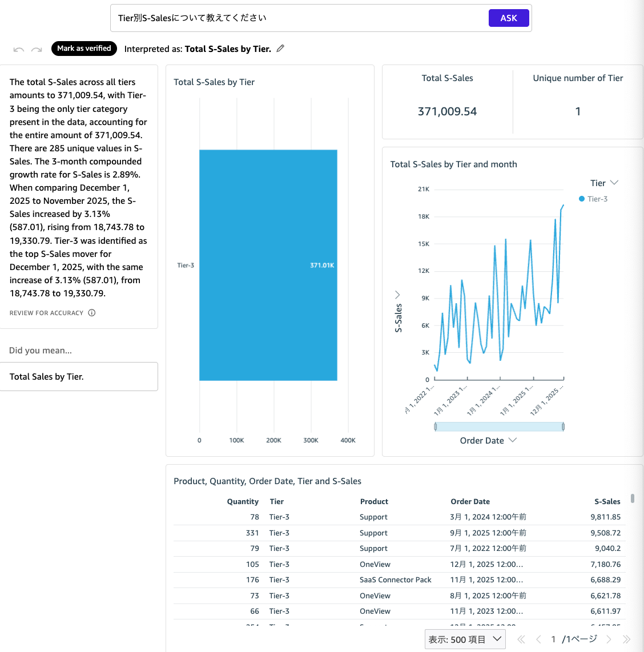Jump to first page using double-arrow icon

click(521, 639)
